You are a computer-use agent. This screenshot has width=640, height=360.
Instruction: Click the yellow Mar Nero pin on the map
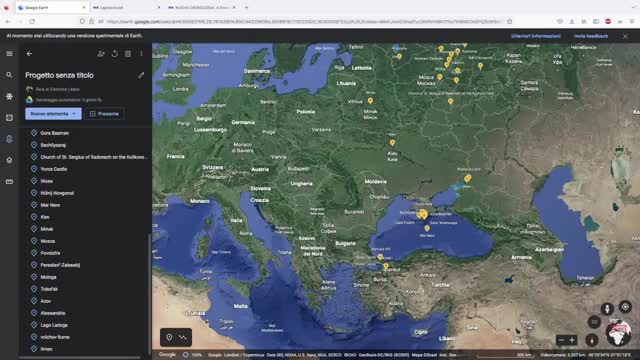tap(427, 228)
